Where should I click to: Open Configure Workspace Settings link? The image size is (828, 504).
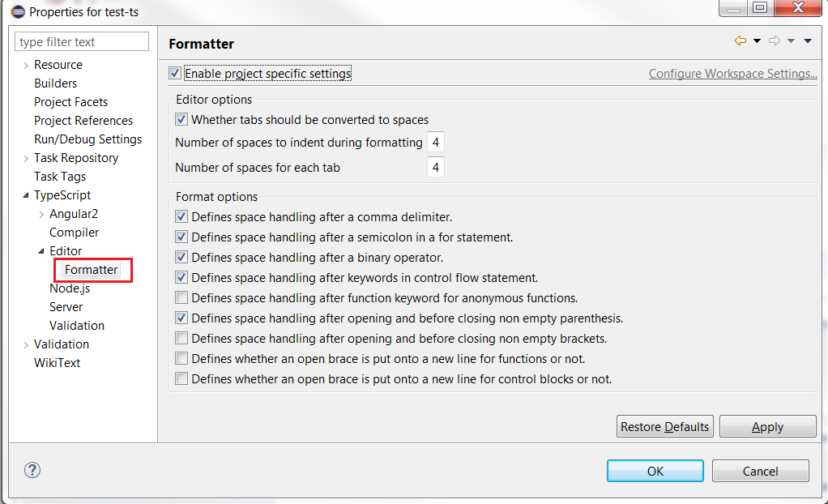coord(732,73)
